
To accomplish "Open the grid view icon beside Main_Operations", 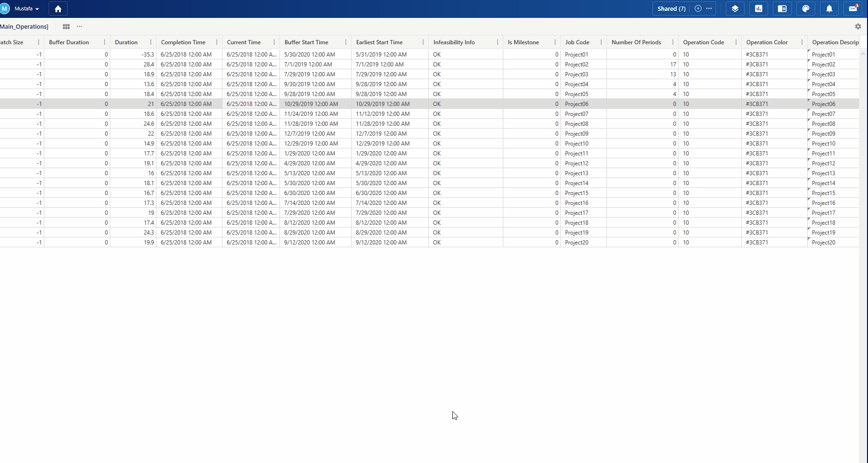I will click(x=66, y=27).
